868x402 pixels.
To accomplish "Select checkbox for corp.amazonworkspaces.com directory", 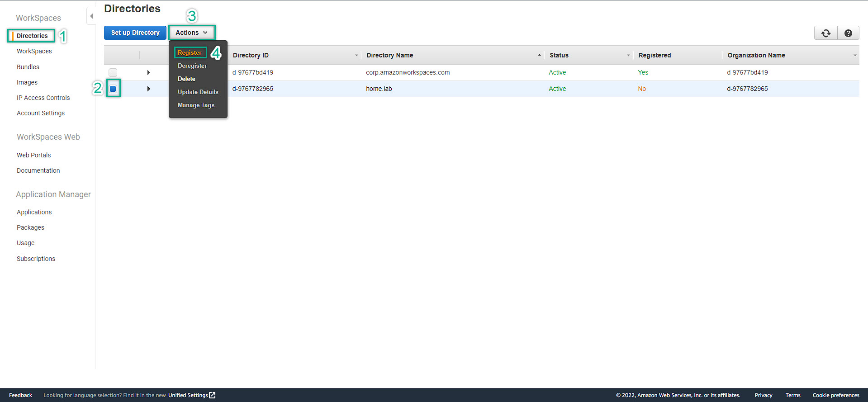I will 113,72.
